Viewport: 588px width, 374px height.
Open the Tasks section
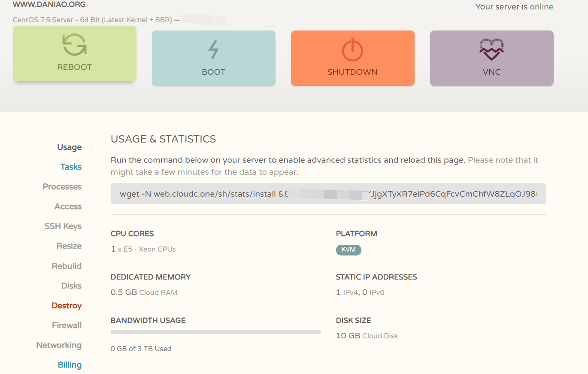[x=71, y=167]
